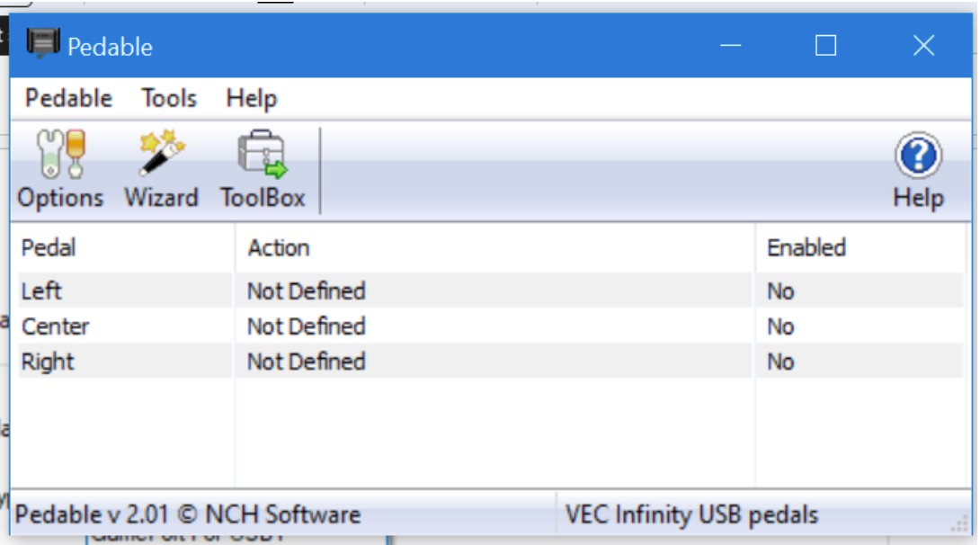Click the Right pedal's Enabled value No
Image resolution: width=980 pixels, height=545 pixels.
tap(780, 362)
